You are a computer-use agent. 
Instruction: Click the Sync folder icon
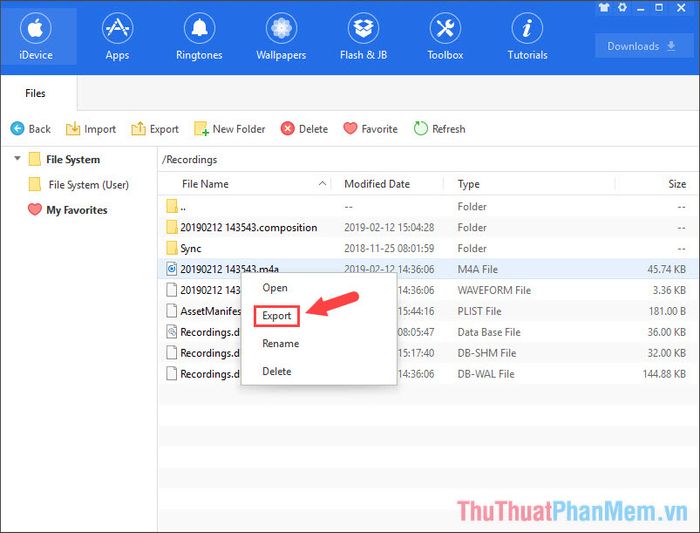[171, 248]
